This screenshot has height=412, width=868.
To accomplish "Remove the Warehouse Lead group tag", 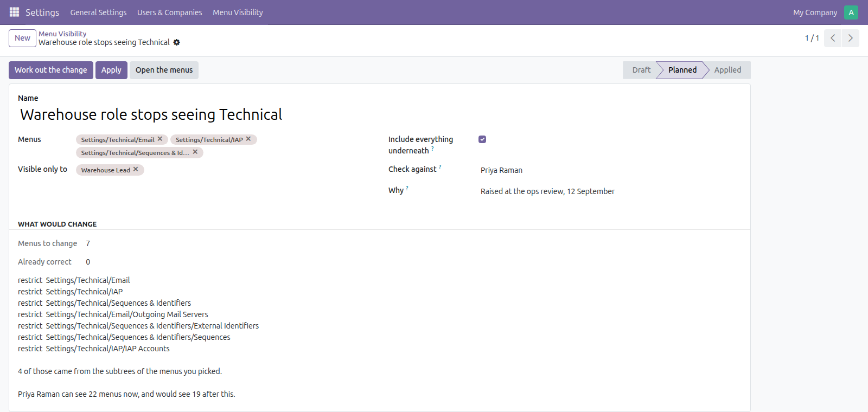I will (136, 169).
